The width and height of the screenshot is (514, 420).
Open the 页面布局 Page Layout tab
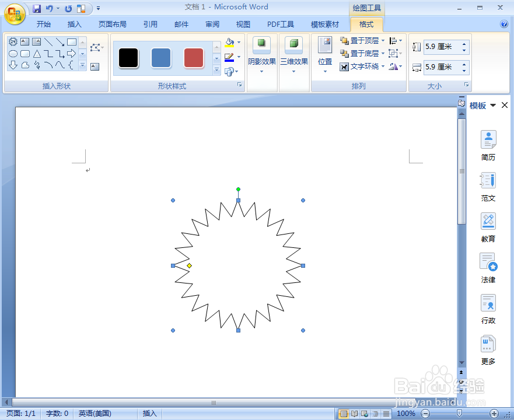pyautogui.click(x=113, y=24)
